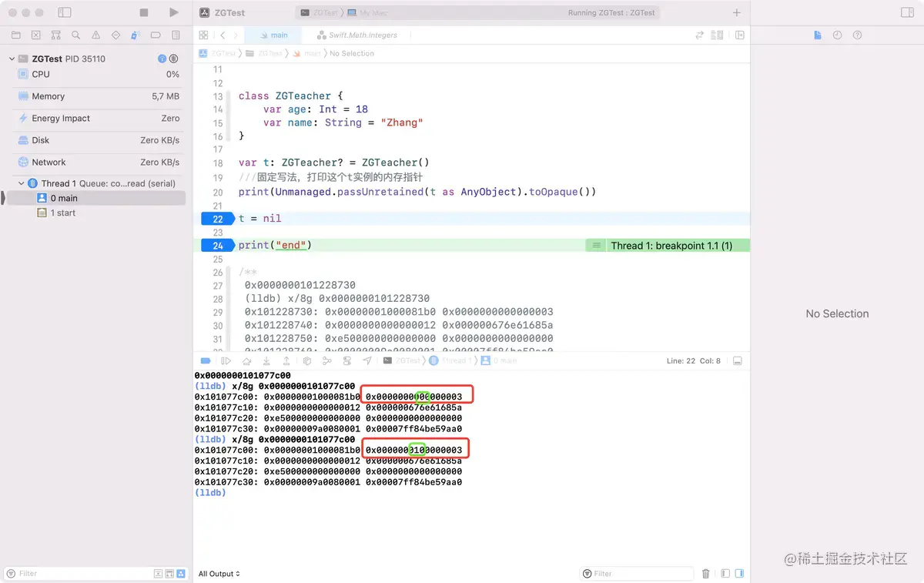This screenshot has width=924, height=583.
Task: Open the Issue navigator warning icon
Action: 95,35
